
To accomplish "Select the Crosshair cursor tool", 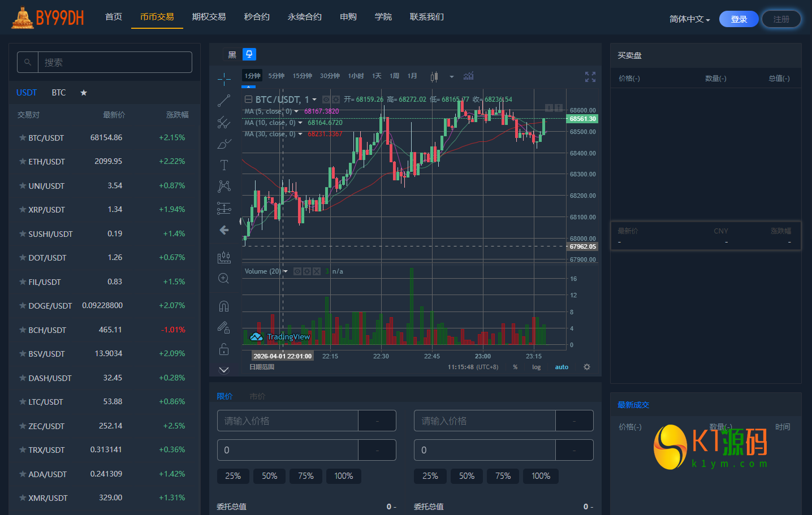I will [x=224, y=79].
